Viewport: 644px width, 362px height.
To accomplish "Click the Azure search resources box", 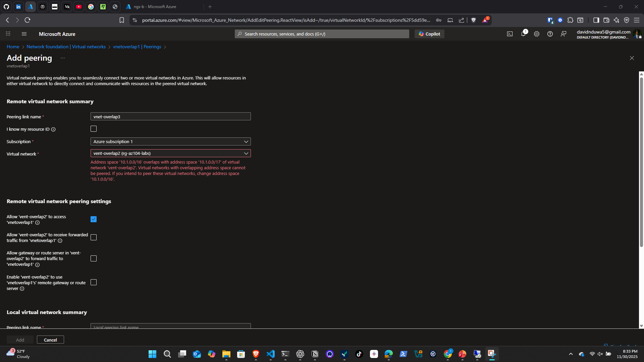I will [322, 34].
